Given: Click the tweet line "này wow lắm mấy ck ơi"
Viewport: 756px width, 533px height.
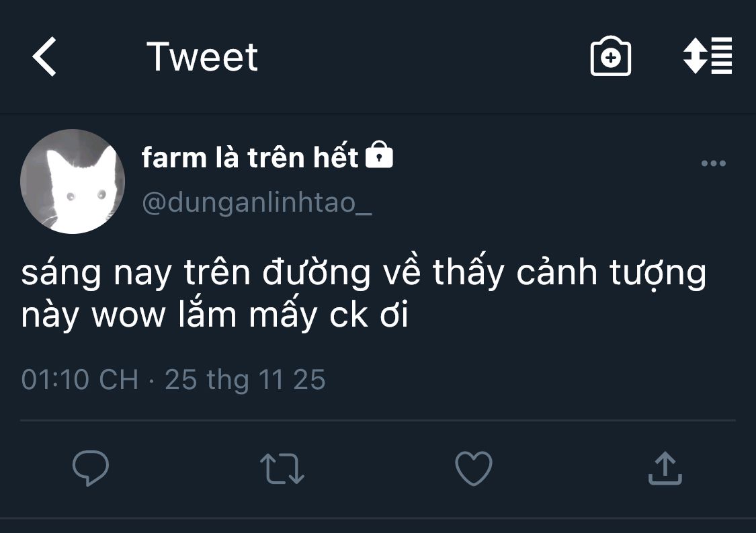Looking at the screenshot, I should (x=215, y=316).
